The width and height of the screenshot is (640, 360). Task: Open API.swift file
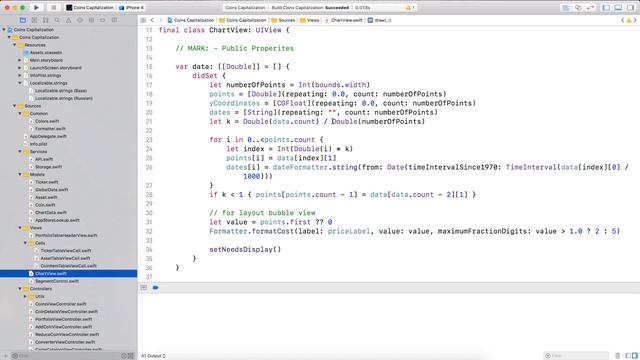(x=44, y=159)
